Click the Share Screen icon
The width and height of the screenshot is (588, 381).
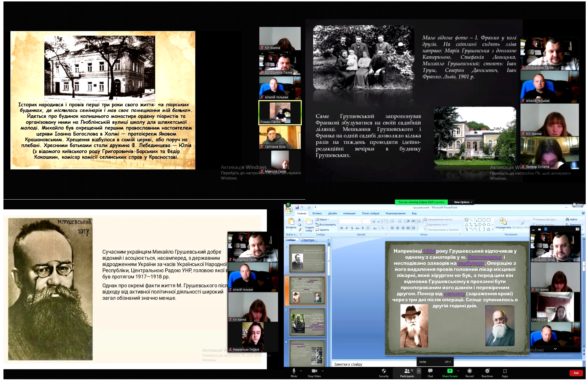pos(450,371)
